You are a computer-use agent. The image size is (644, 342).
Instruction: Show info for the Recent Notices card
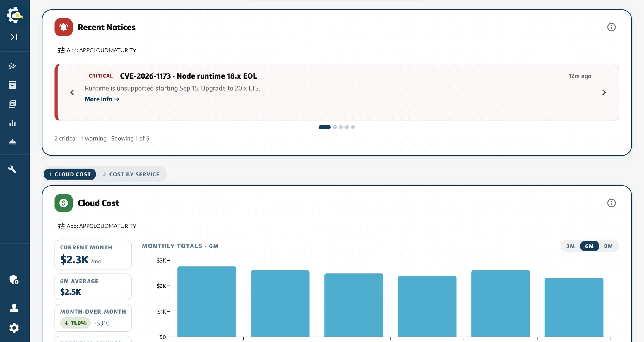click(x=611, y=27)
